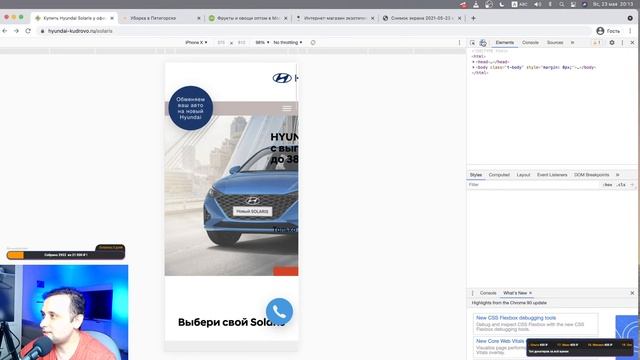
Task: Expand the body node in the DOM tree
Action: click(473, 67)
